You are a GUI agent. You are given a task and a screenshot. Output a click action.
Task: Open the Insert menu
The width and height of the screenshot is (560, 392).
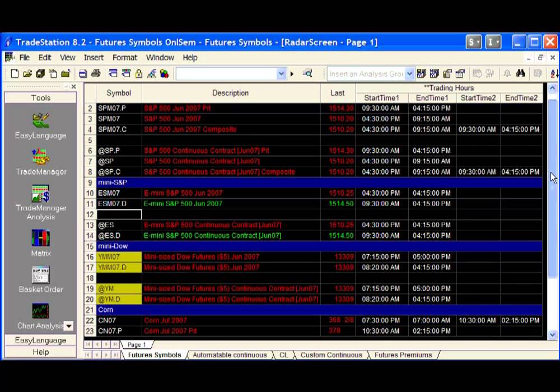pyautogui.click(x=94, y=58)
